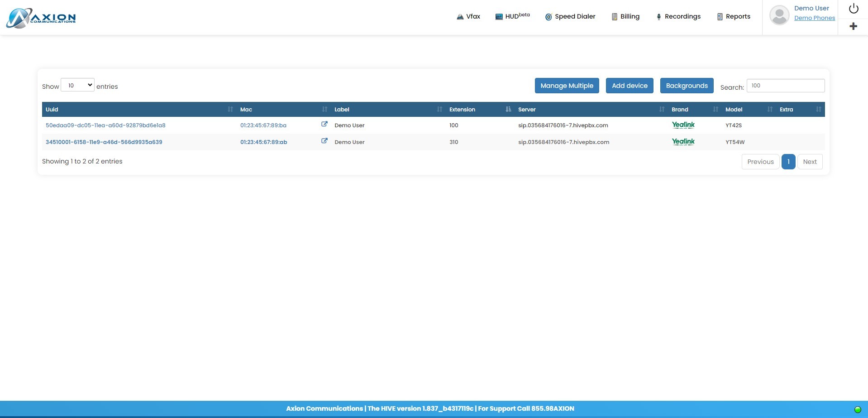Image resolution: width=868 pixels, height=418 pixels.
Task: Focus the Search input field
Action: pyautogui.click(x=786, y=86)
